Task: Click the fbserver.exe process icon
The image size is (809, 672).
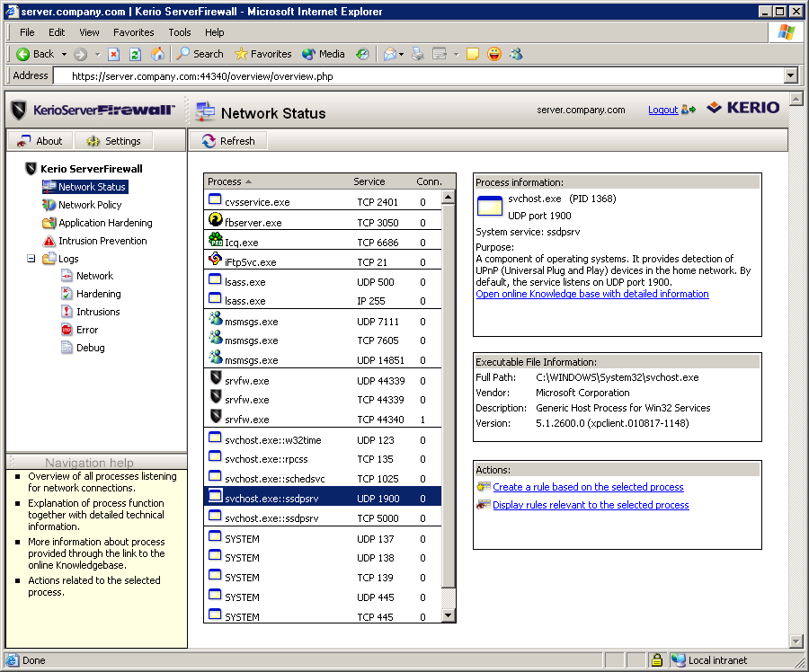Action: [215, 220]
